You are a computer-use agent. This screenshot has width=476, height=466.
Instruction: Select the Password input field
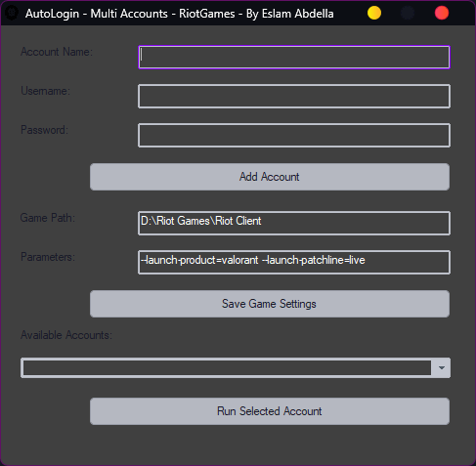294,136
